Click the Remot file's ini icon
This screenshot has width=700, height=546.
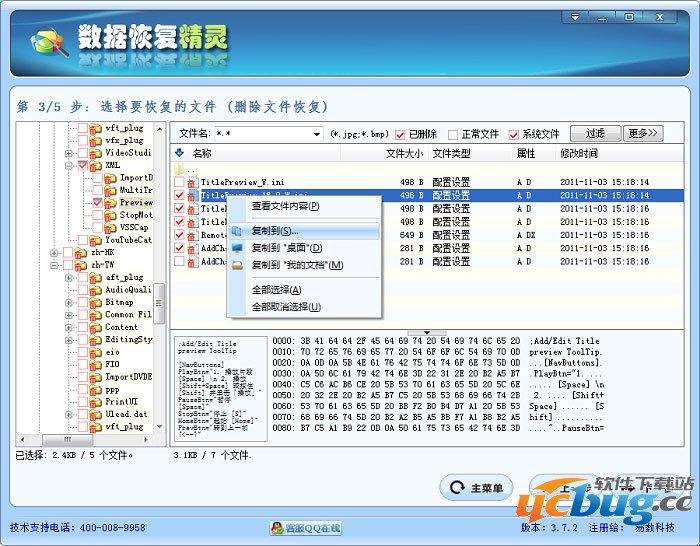coord(192,235)
